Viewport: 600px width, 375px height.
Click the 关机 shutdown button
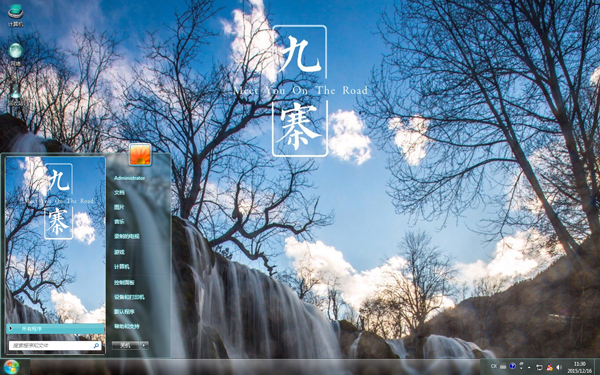pos(126,345)
